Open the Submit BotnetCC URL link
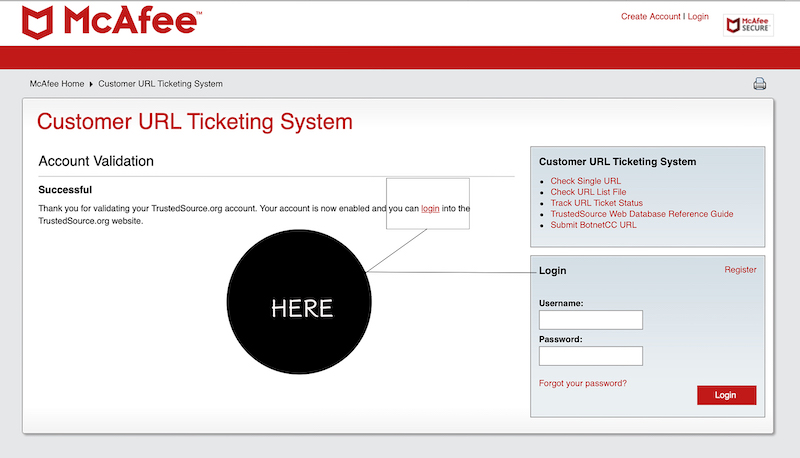 click(593, 225)
